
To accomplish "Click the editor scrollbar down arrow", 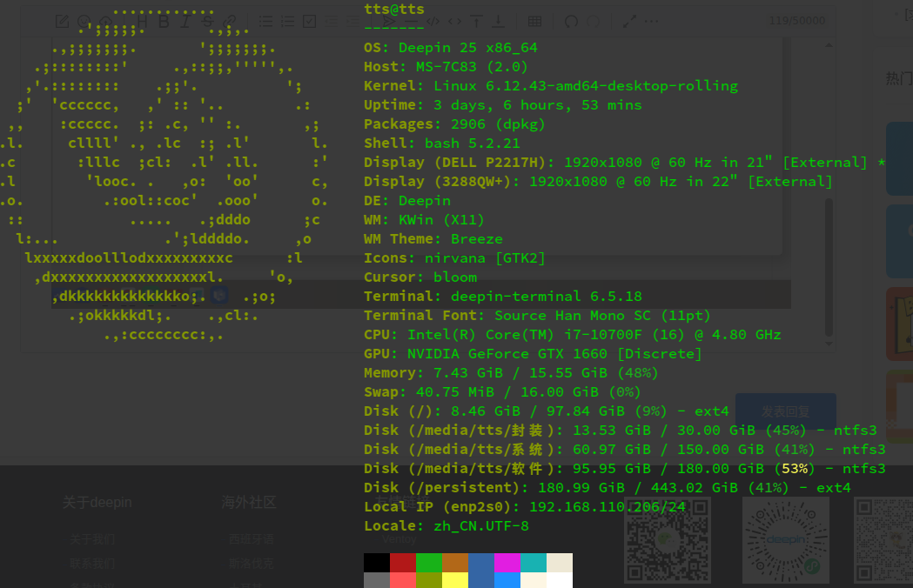I will [x=829, y=344].
